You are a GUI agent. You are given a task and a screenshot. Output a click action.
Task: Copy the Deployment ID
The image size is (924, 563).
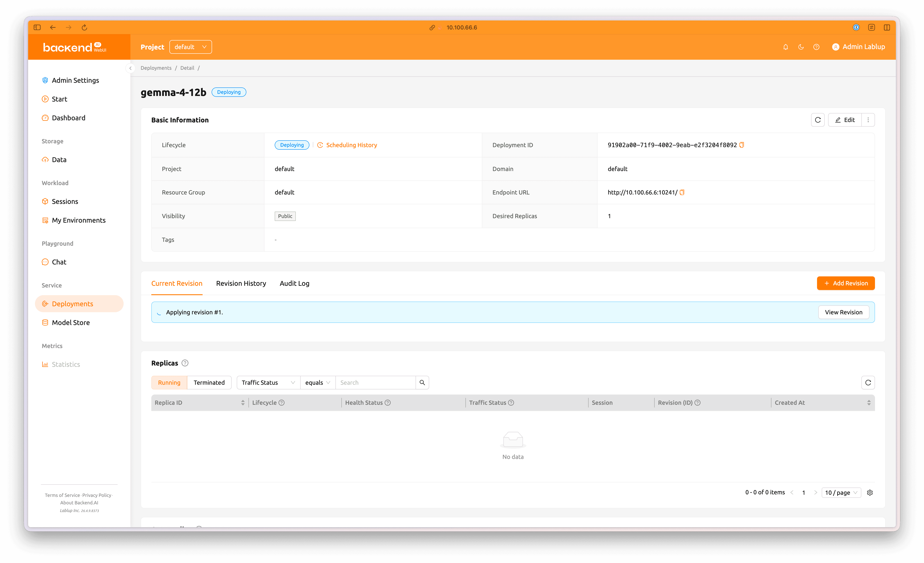point(742,145)
